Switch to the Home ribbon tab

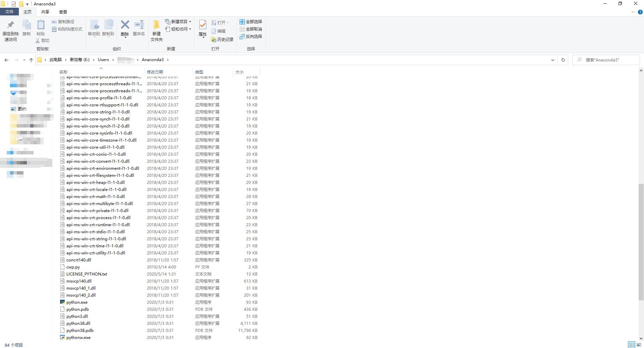coord(28,12)
